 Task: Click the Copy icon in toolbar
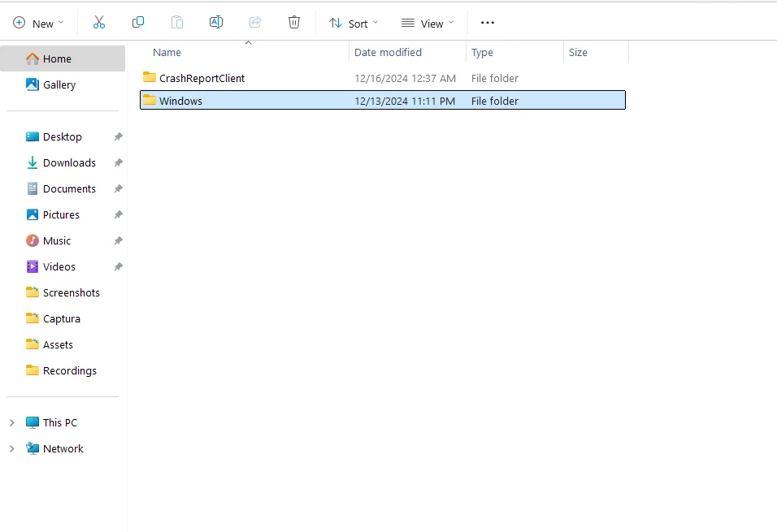point(137,22)
